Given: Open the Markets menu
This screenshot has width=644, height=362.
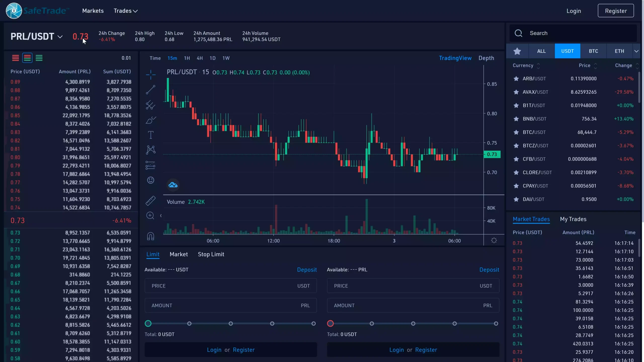Looking at the screenshot, I should point(93,11).
